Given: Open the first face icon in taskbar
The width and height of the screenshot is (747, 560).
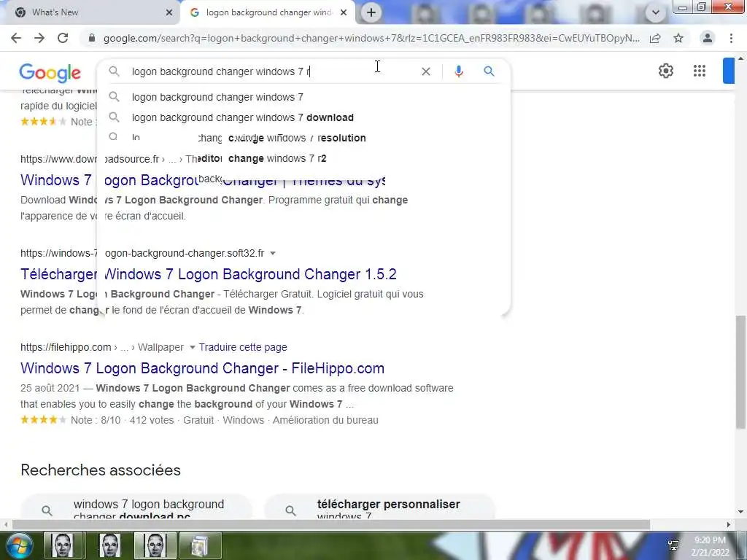Looking at the screenshot, I should click(64, 545).
